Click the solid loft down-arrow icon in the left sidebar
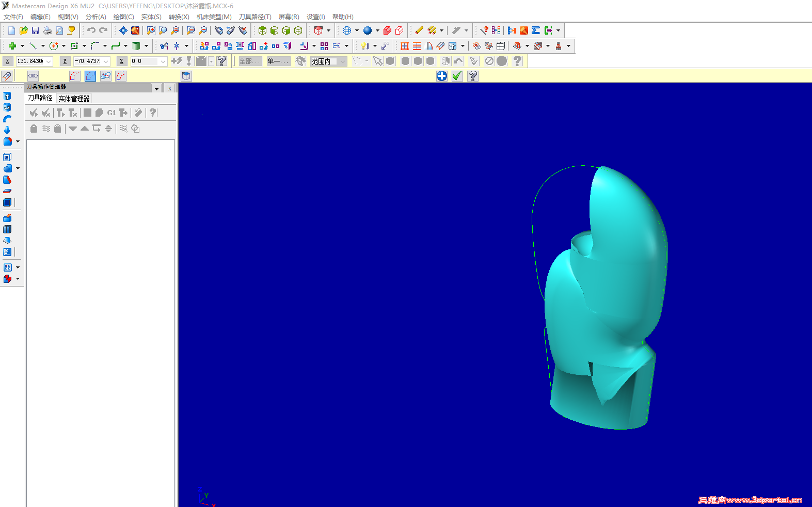The image size is (812, 507). point(7,130)
